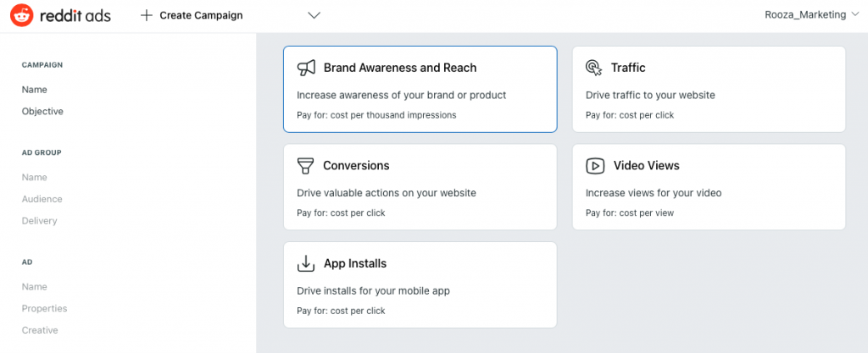
Task: Expand the Create Campaign dropdown chevron
Action: tap(314, 15)
